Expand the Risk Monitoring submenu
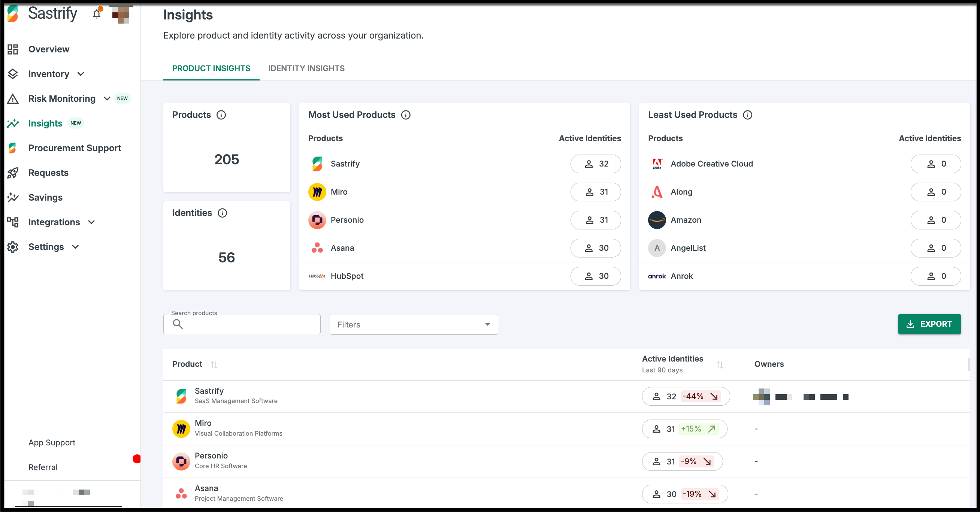This screenshot has width=980, height=512. tap(107, 98)
